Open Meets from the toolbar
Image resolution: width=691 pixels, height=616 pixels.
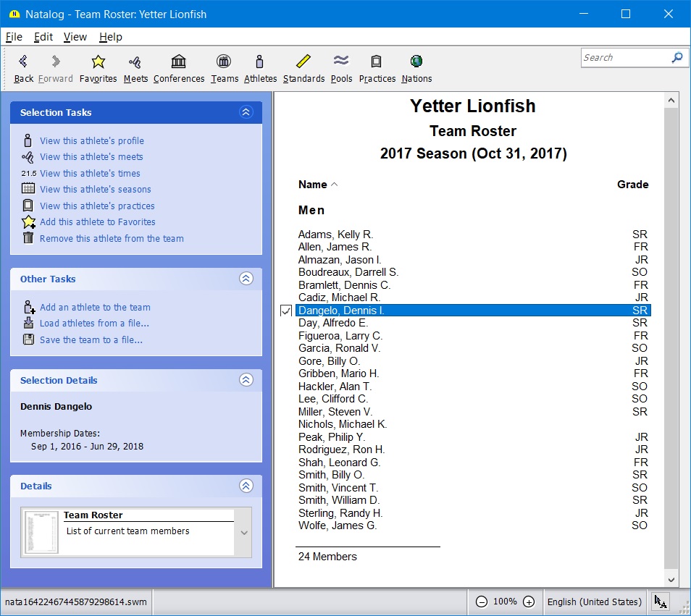(x=135, y=62)
